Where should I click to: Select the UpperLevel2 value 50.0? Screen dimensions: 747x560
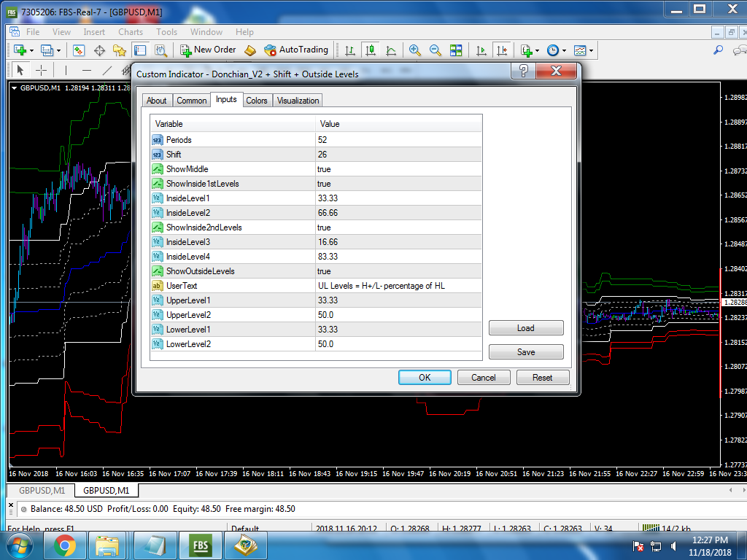tap(399, 315)
